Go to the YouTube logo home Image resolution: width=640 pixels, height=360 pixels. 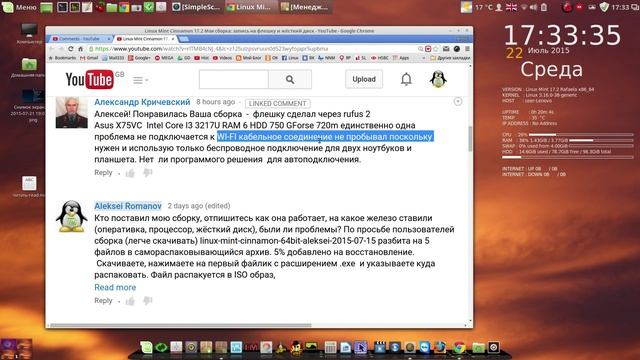89,79
